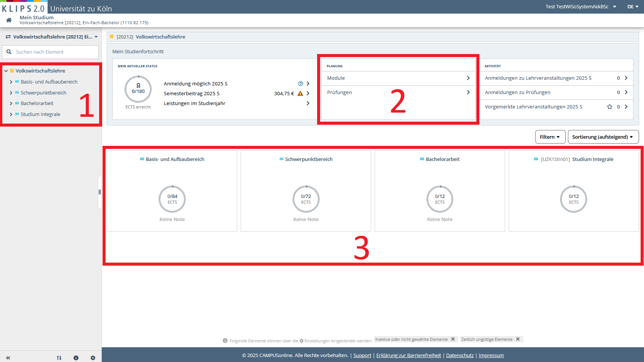Click the 0/72 ECTS progress ring
644x362 pixels.
coord(306,199)
